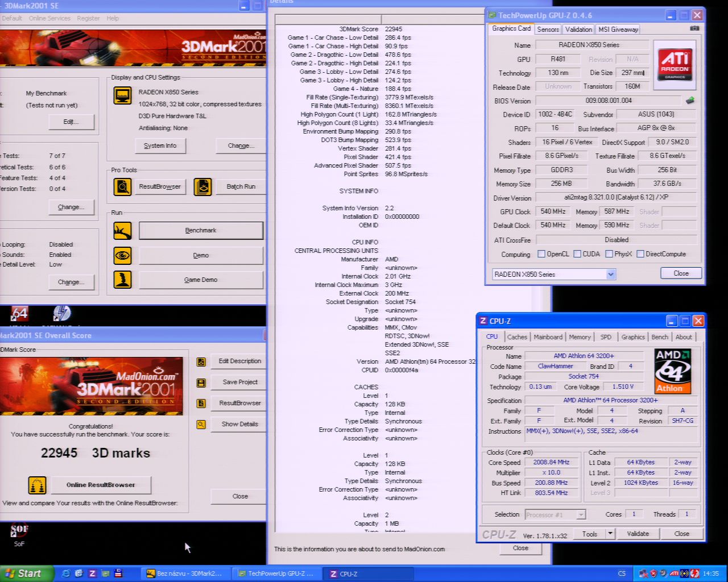Click the network connection tray icon
Image resolution: width=728 pixels, height=582 pixels.
(643, 573)
